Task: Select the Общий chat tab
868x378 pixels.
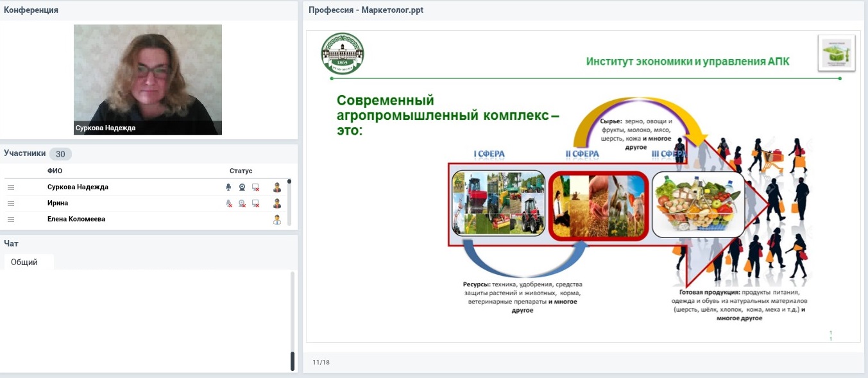Action: point(24,262)
